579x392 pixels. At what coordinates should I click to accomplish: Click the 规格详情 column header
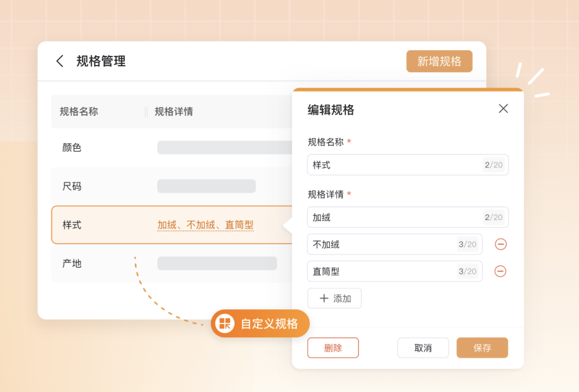[174, 111]
